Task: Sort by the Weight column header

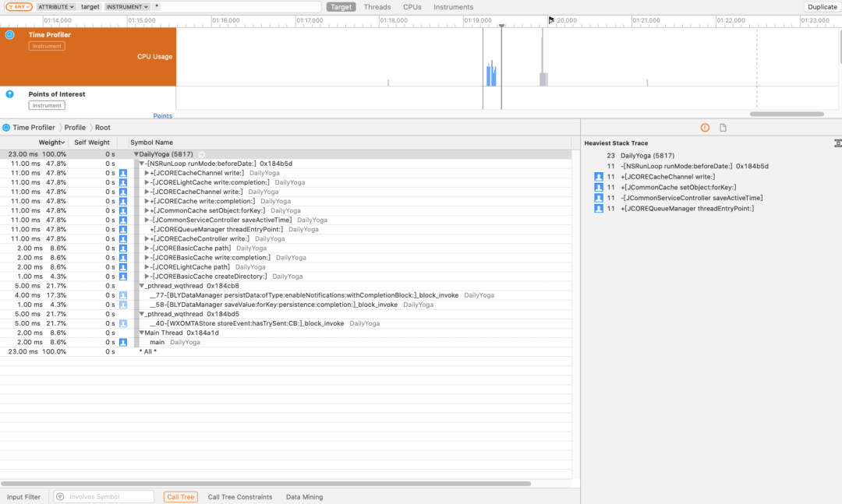Action: pyautogui.click(x=51, y=143)
